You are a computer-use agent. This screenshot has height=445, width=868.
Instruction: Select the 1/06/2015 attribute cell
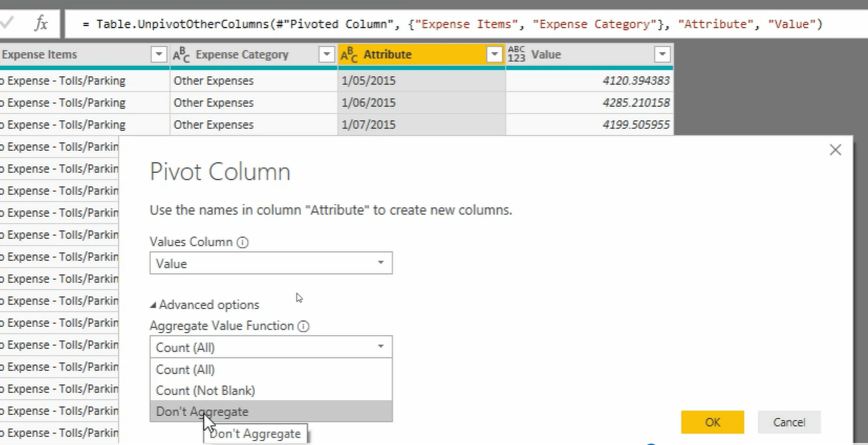(x=422, y=102)
